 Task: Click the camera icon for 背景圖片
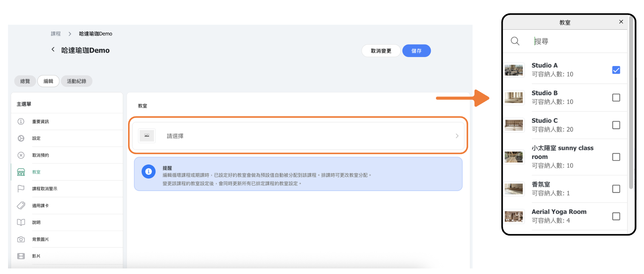click(21, 239)
